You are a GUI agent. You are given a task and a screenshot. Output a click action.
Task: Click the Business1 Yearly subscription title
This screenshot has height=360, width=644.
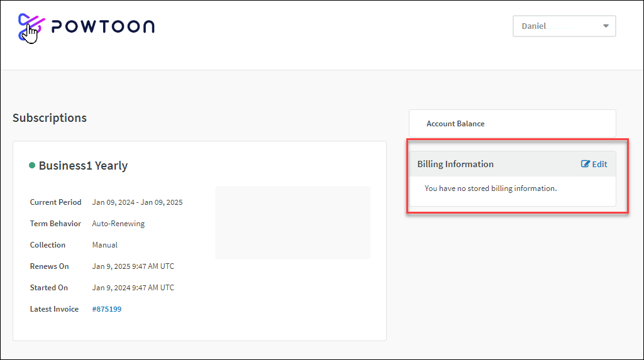(x=83, y=165)
